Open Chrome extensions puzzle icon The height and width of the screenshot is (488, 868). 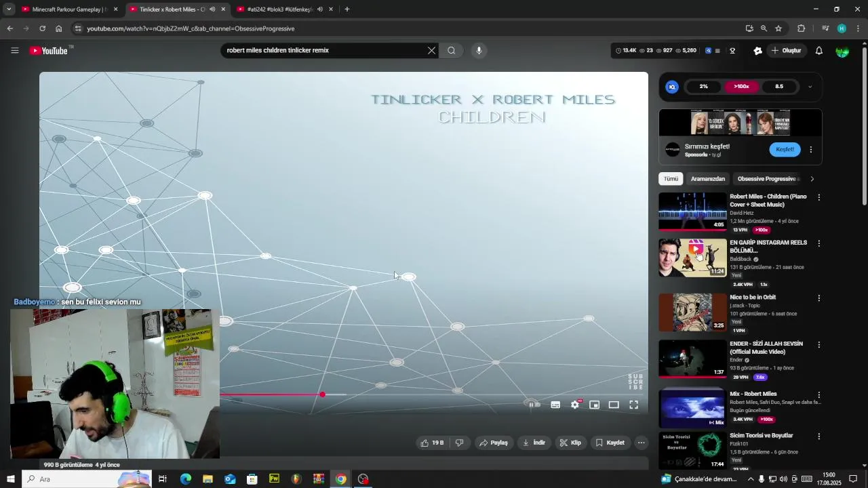pos(801,28)
